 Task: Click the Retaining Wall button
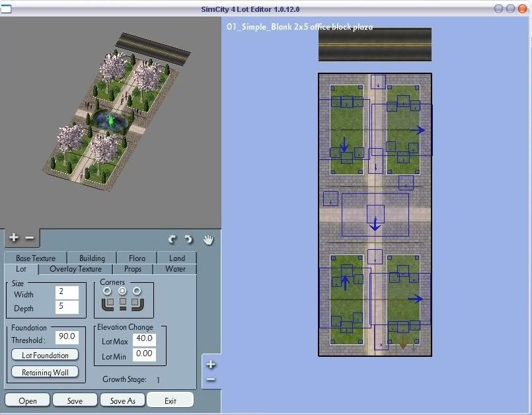tap(45, 372)
